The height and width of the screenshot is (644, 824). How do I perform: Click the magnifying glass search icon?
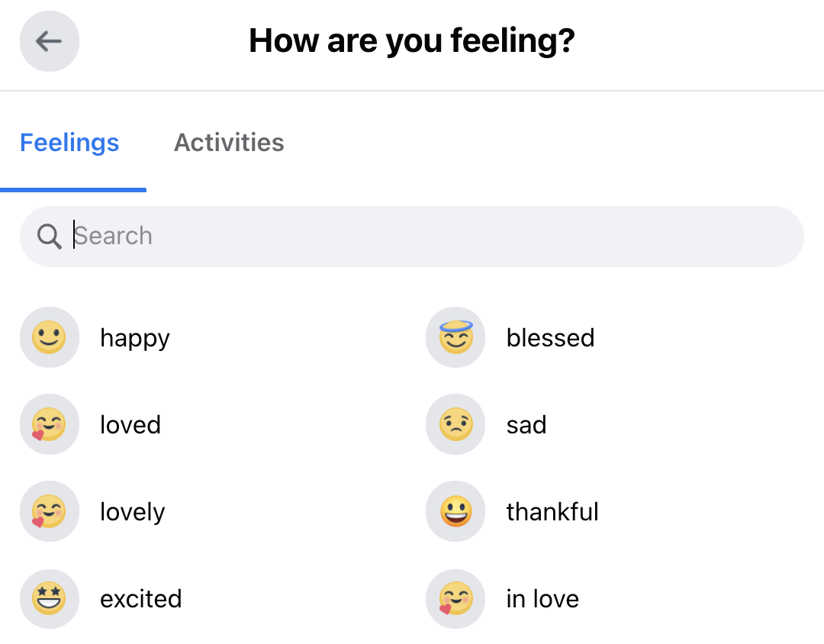tap(50, 237)
